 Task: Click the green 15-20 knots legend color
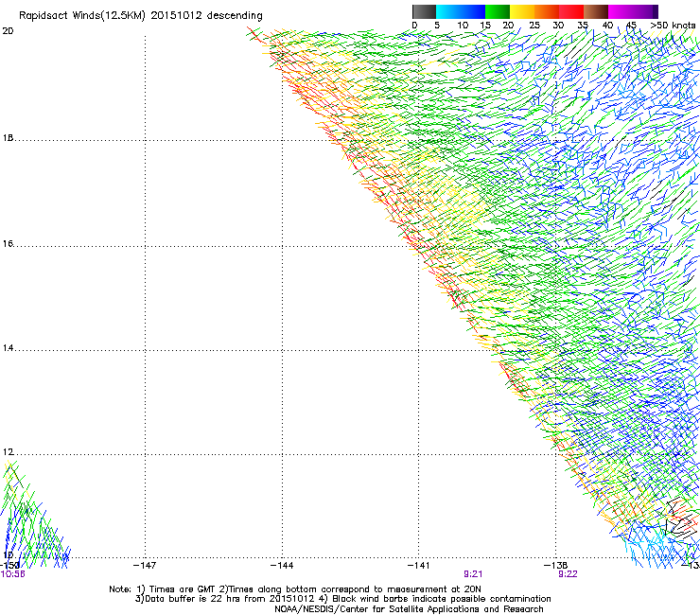pyautogui.click(x=498, y=11)
